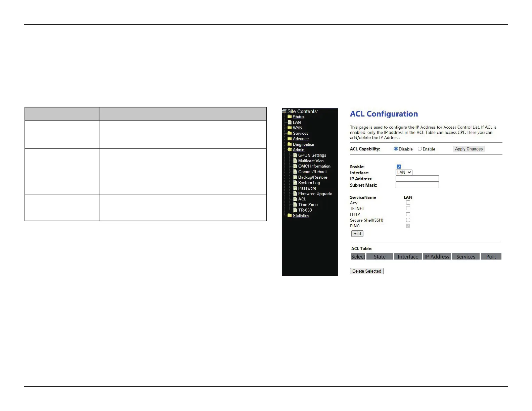532x411 pixels.
Task: Open the Statistics menu link
Action: [x=301, y=216]
